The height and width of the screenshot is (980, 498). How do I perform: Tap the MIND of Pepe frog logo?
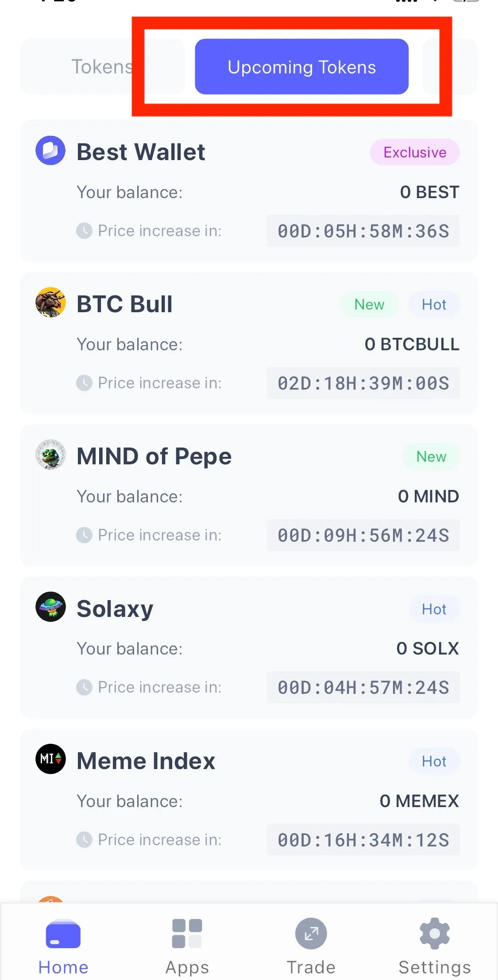point(50,455)
